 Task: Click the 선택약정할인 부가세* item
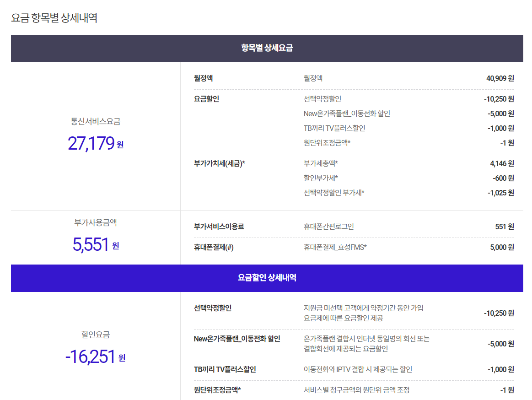pos(333,193)
